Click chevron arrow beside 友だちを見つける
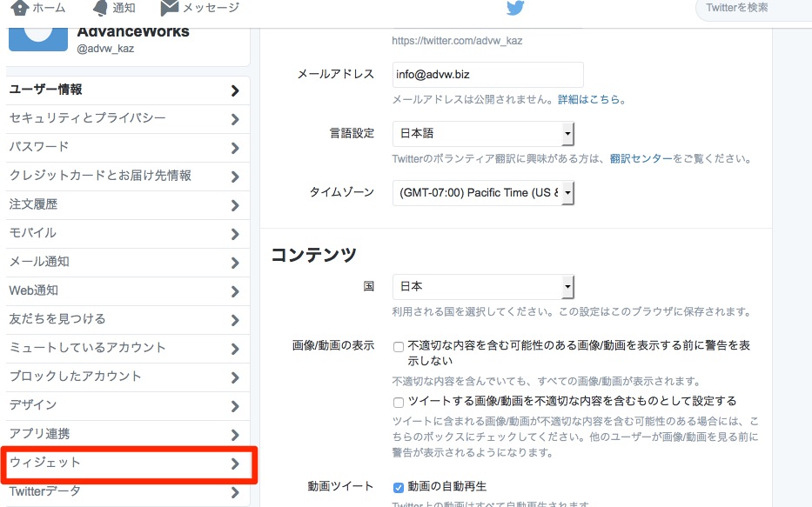The image size is (812, 507). [235, 320]
